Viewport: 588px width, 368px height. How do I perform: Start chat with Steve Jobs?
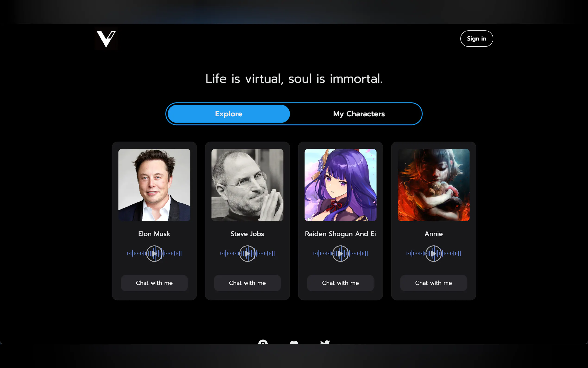click(x=247, y=283)
